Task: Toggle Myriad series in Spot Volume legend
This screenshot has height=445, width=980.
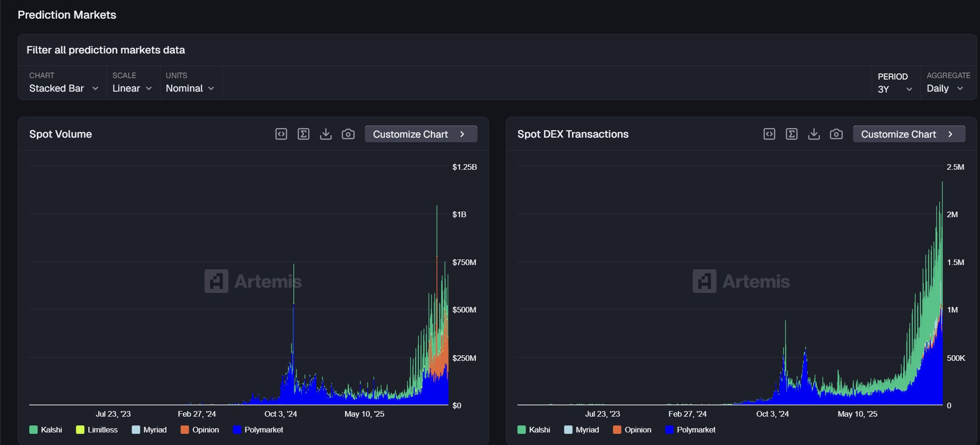Action: (149, 430)
